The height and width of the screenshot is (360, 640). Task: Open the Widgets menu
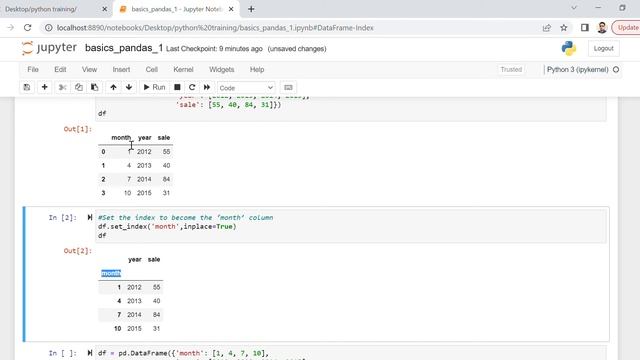pyautogui.click(x=222, y=69)
